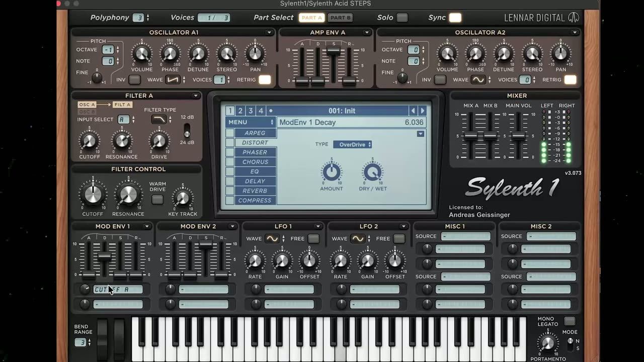Click the Key Track knob
The width and height of the screenshot is (644, 362).
pos(183,198)
